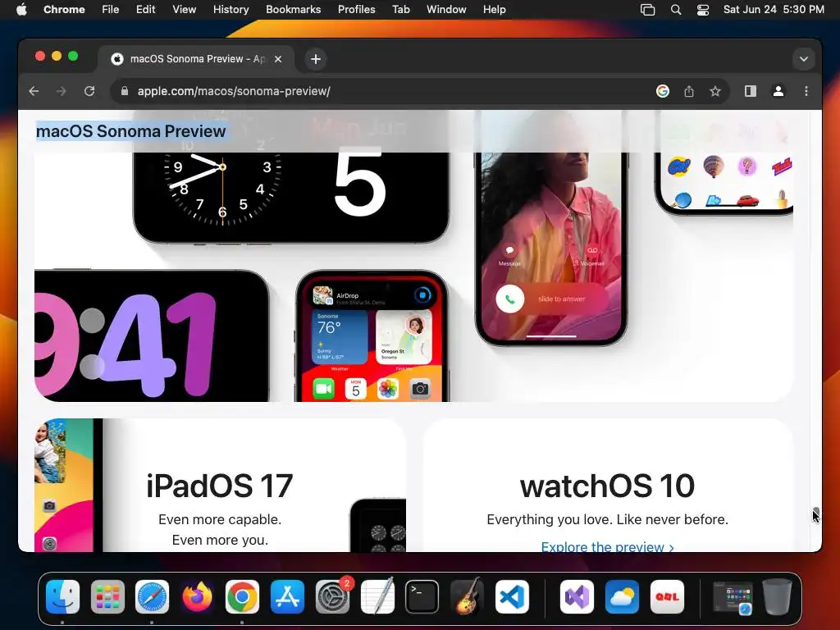
Task: Open the minimized window in Dock
Action: pos(733,597)
